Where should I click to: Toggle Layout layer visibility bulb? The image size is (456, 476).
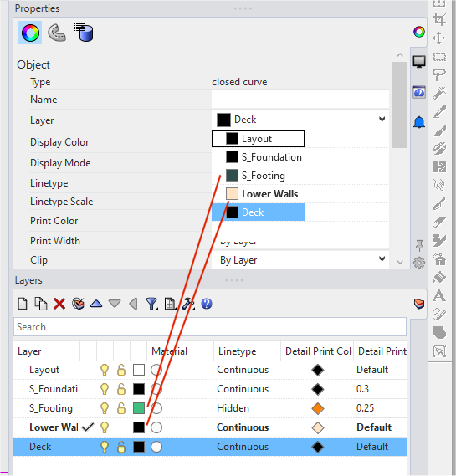105,370
